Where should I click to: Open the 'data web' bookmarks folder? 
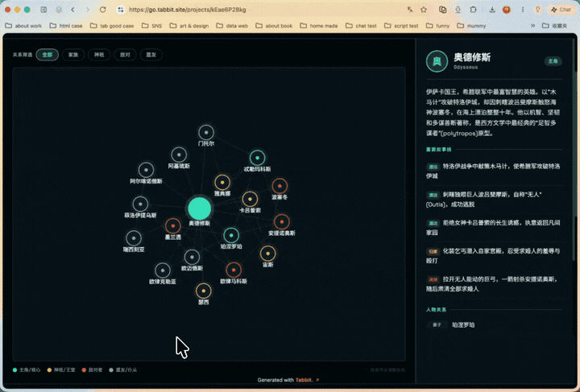232,26
